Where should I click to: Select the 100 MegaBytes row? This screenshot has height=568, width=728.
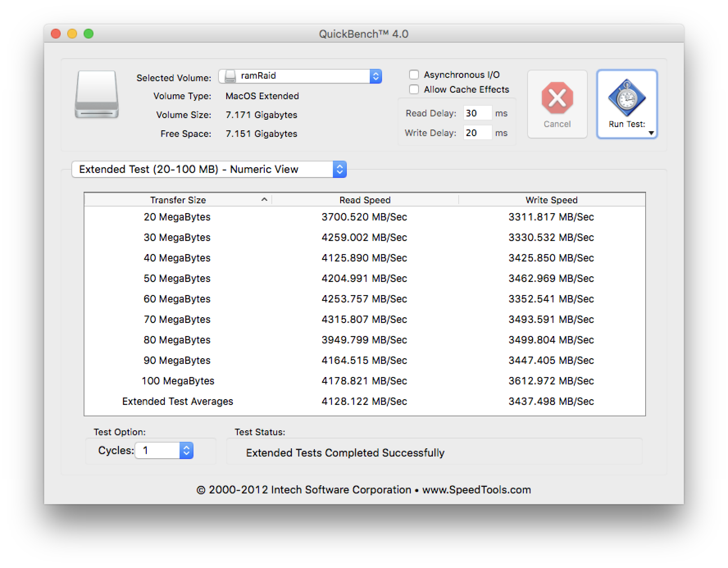coord(365,381)
